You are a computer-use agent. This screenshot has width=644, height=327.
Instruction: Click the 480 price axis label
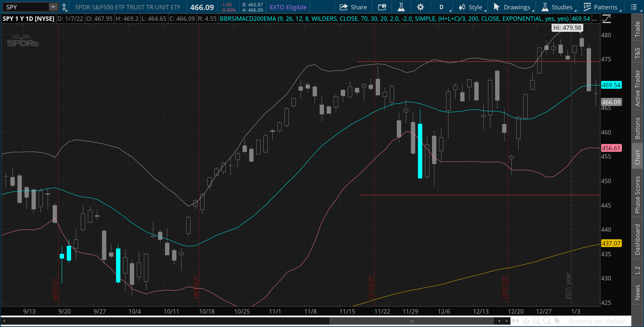606,35
